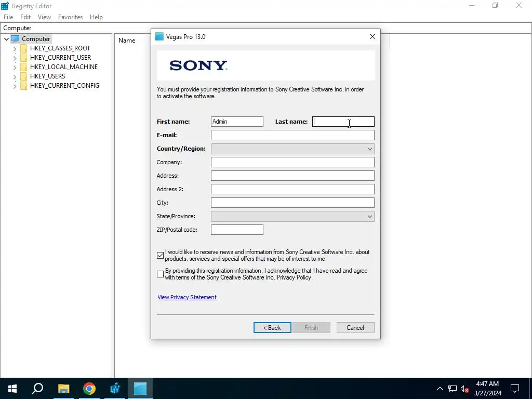Click the HKEY_USERS folder icon
Image resolution: width=532 pixels, height=399 pixels.
[23, 76]
